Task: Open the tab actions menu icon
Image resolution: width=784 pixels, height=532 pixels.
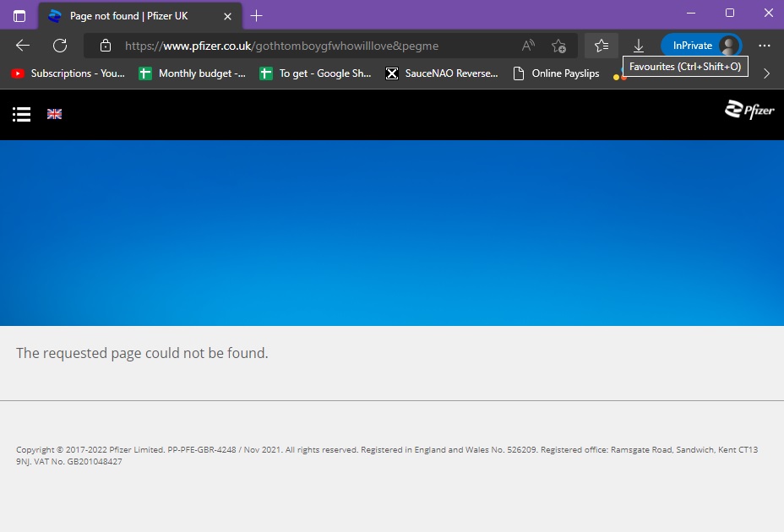Action: (x=19, y=16)
